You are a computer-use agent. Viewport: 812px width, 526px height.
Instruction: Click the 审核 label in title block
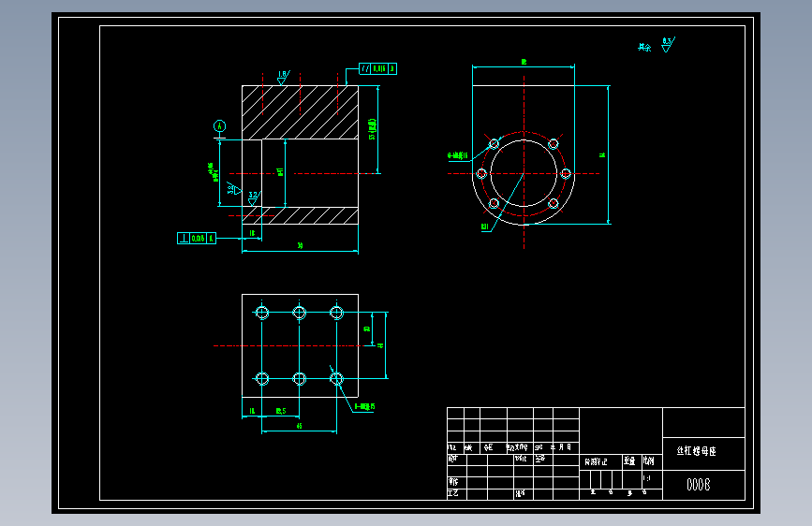point(453,481)
